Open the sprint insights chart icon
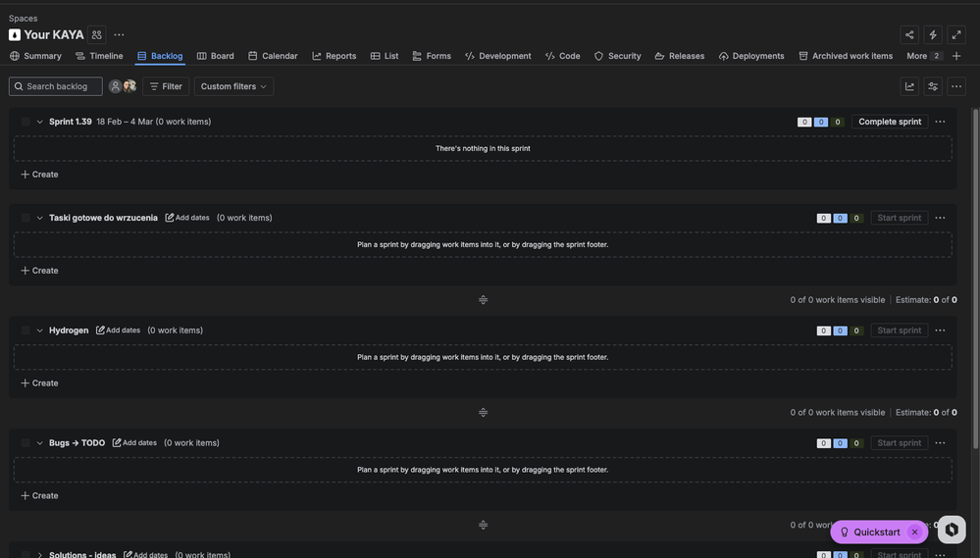The width and height of the screenshot is (980, 558). (909, 86)
